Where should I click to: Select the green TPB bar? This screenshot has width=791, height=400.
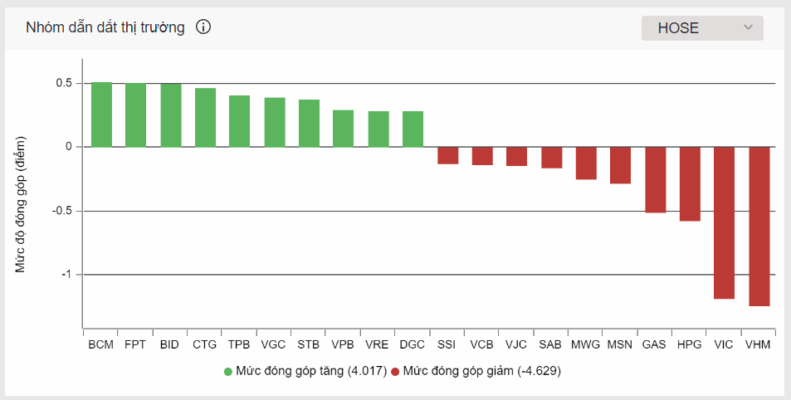coord(239,121)
